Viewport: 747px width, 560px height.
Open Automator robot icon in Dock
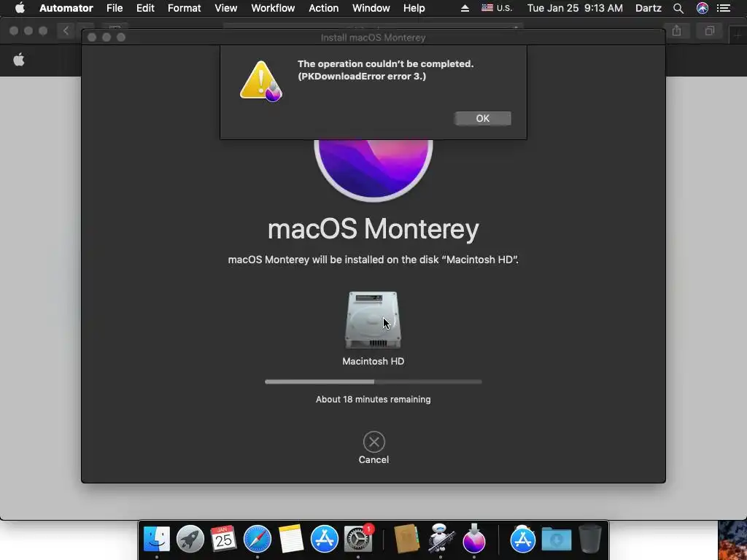pos(440,539)
